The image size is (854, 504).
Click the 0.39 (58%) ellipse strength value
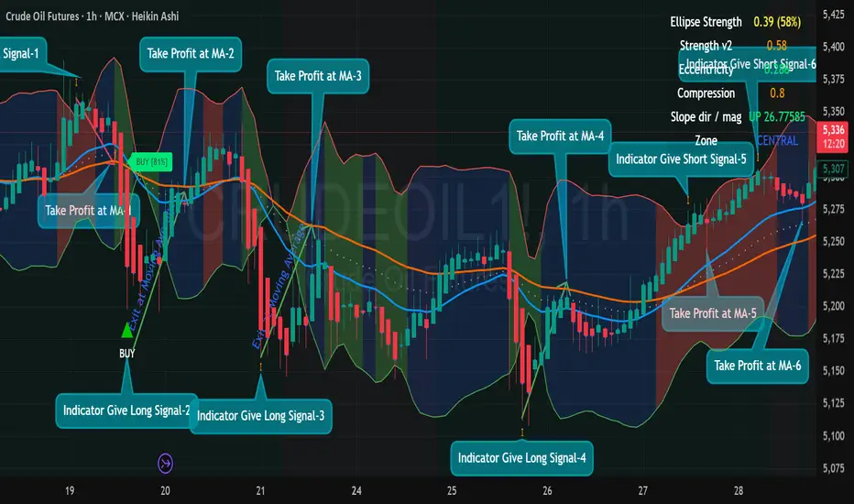click(x=777, y=22)
